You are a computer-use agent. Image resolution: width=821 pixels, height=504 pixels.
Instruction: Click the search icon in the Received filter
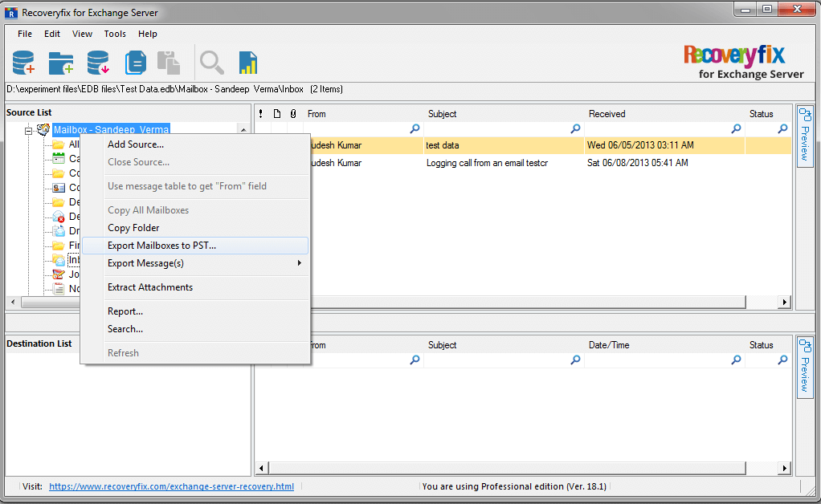[736, 128]
